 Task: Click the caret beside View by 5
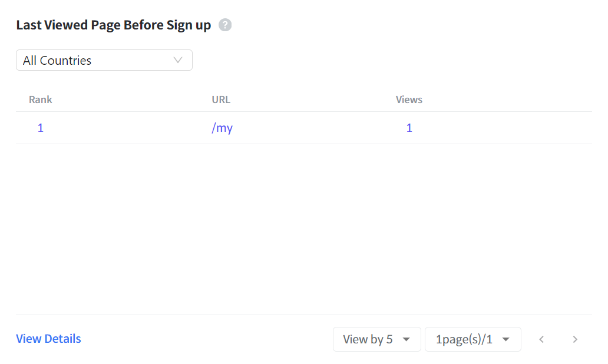coord(406,340)
